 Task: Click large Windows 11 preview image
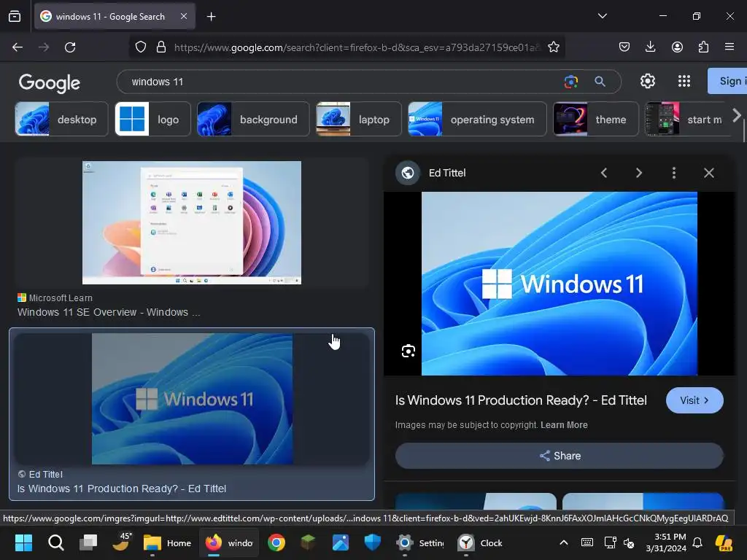click(x=560, y=284)
